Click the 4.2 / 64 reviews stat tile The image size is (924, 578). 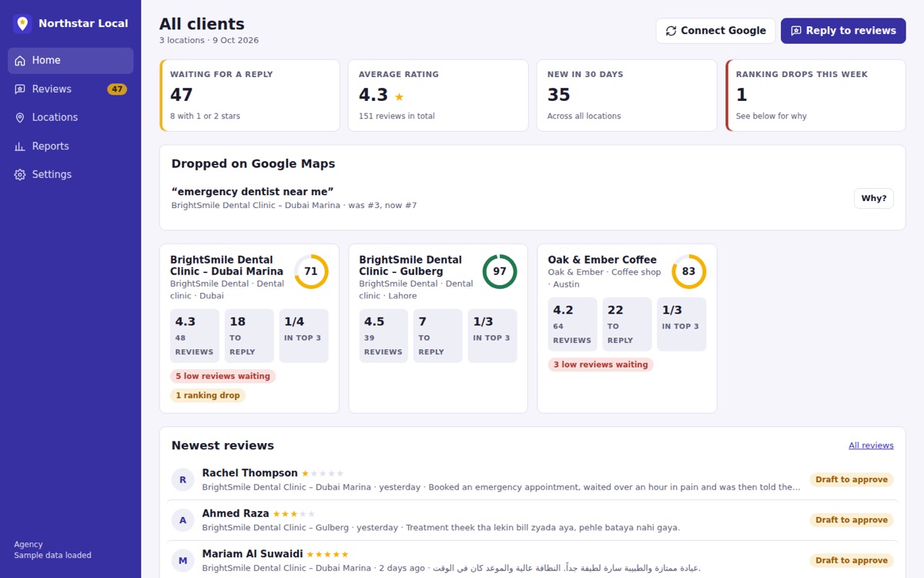coord(573,324)
